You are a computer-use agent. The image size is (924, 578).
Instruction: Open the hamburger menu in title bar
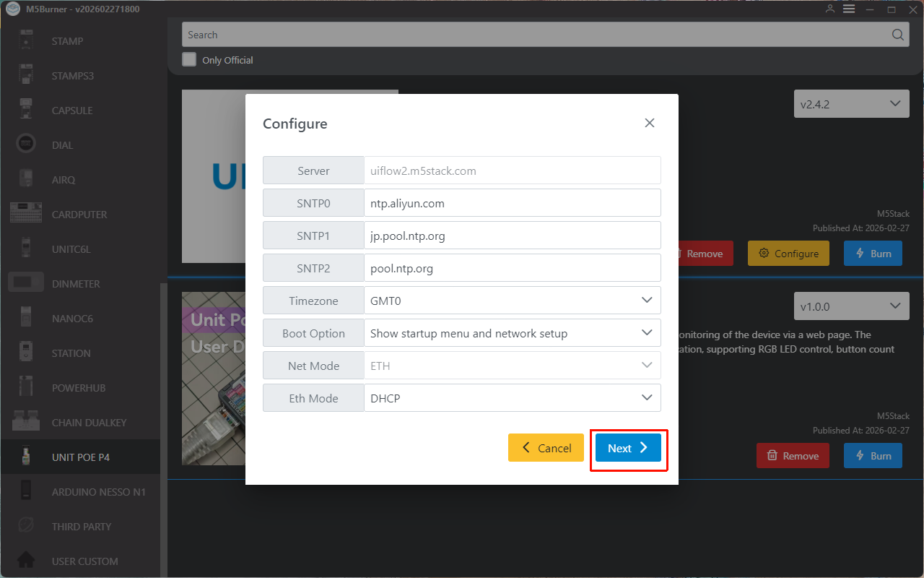849,9
